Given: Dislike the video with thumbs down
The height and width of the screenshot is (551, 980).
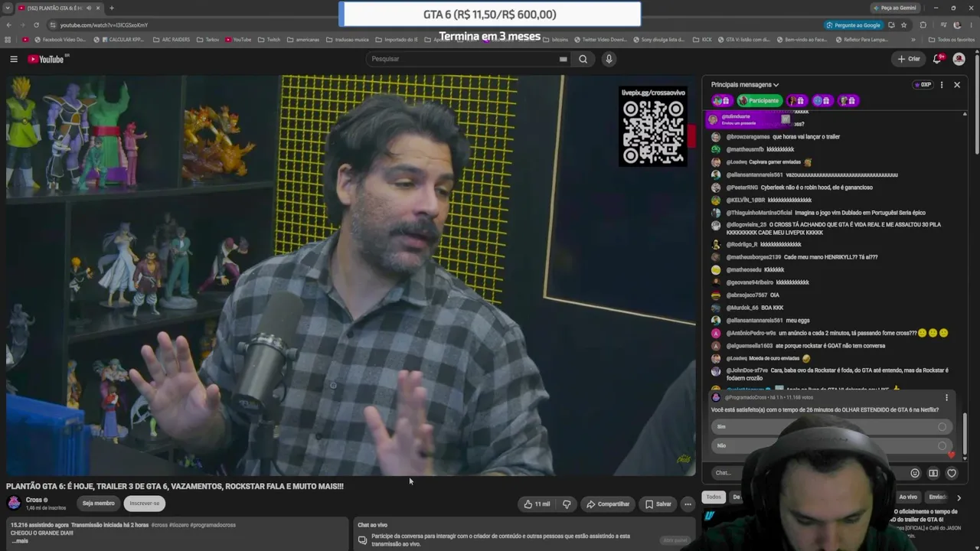Looking at the screenshot, I should click(x=567, y=504).
